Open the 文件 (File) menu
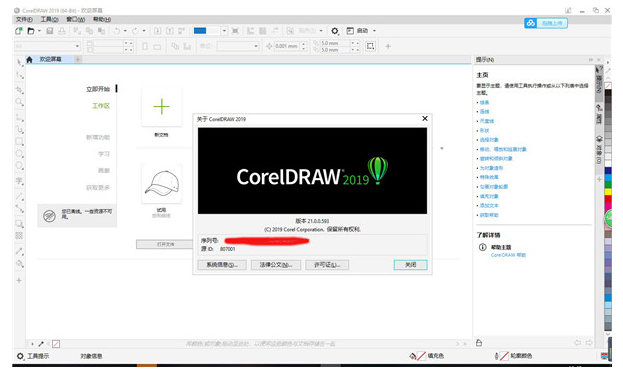The height and width of the screenshot is (374, 623). [x=24, y=19]
